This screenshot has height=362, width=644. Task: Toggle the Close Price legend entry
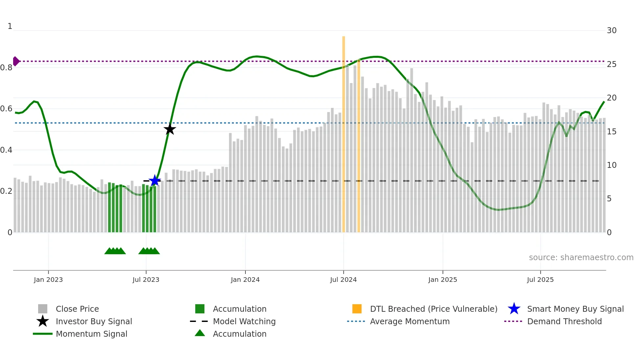click(x=77, y=309)
